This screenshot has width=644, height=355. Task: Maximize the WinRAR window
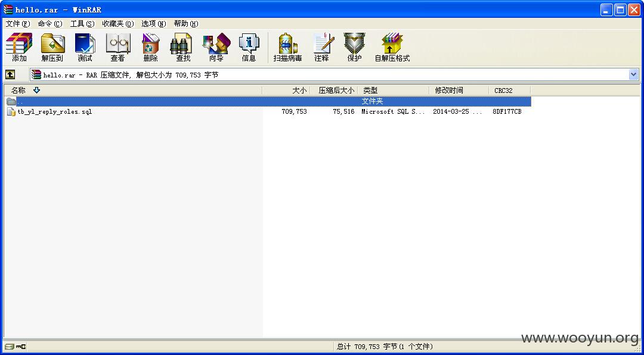(x=620, y=10)
